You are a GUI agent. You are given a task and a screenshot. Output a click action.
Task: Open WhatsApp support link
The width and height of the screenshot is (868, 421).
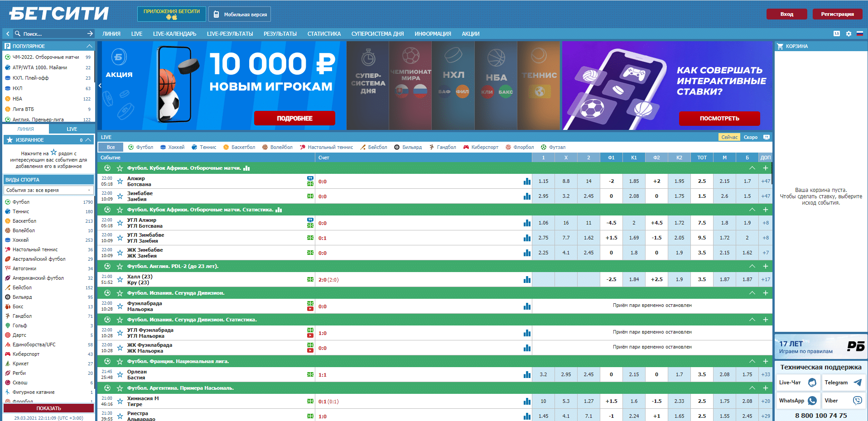798,401
